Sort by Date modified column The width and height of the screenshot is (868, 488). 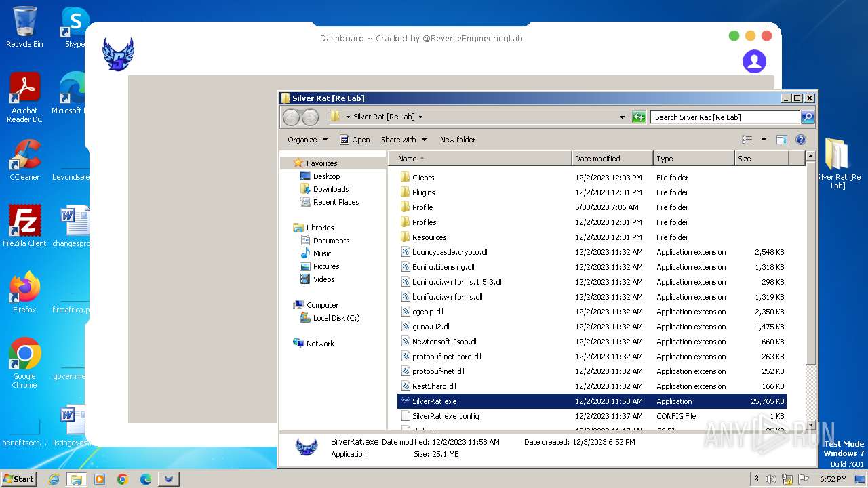point(612,159)
